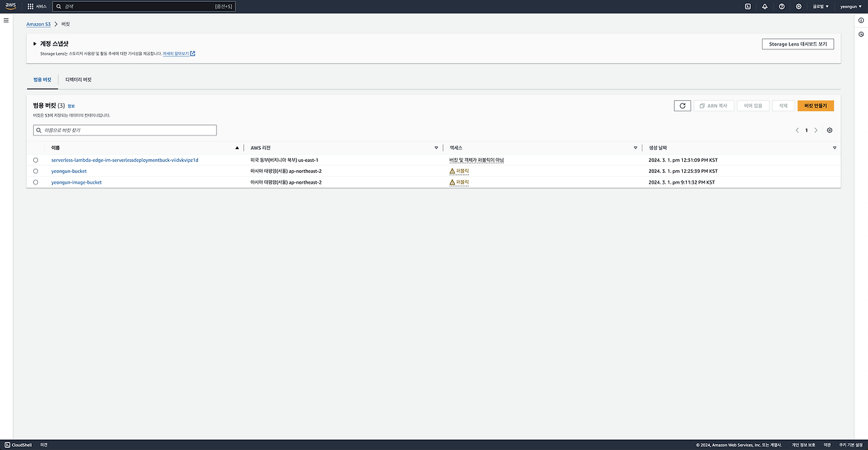Click the 정보 link next to 범용 버킷
This screenshot has width=868, height=450.
[71, 106]
